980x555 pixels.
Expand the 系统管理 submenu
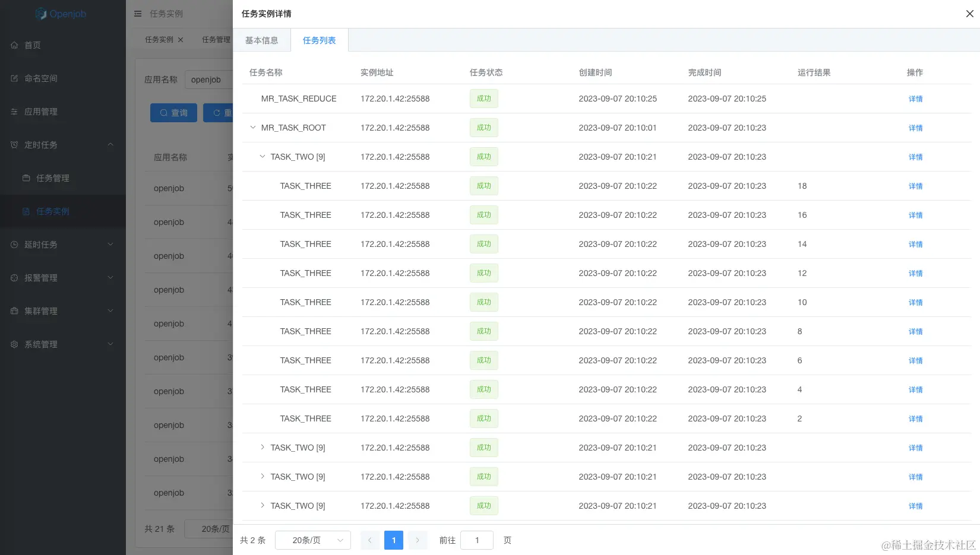click(x=110, y=344)
